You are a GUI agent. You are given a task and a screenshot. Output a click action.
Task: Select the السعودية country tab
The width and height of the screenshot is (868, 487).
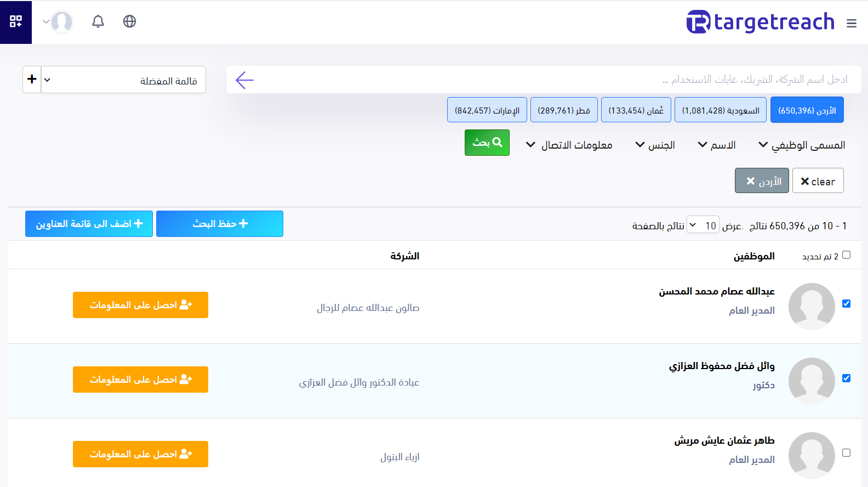720,110
